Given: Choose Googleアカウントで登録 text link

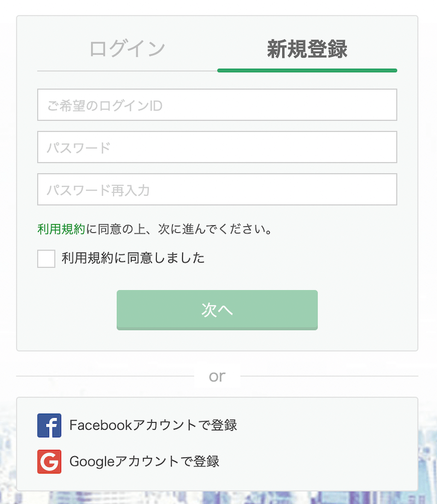Looking at the screenshot, I should tap(144, 461).
